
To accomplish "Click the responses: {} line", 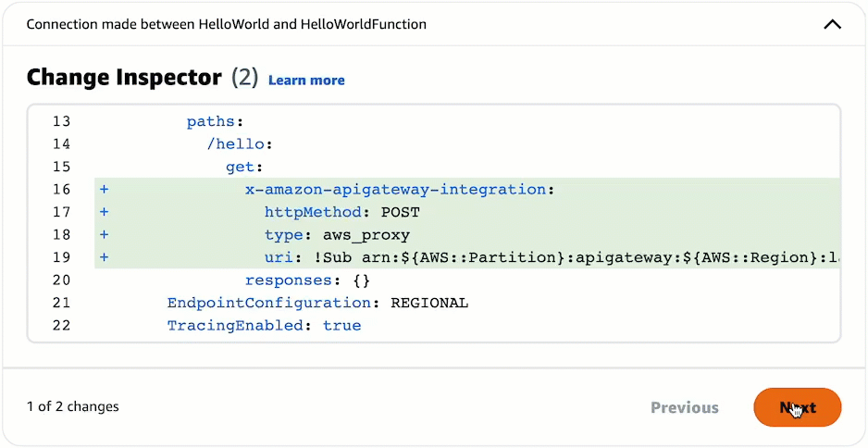I will pyautogui.click(x=294, y=280).
